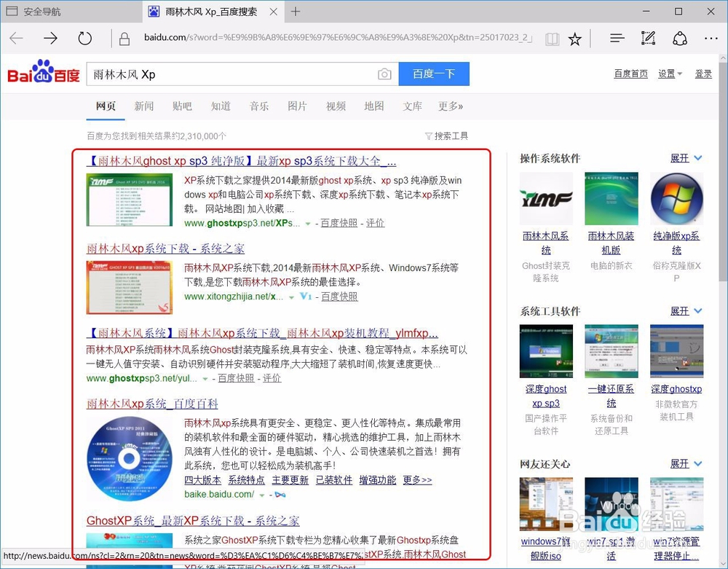The width and height of the screenshot is (728, 569).
Task: Select the 新闻 search category
Action: pos(144,106)
